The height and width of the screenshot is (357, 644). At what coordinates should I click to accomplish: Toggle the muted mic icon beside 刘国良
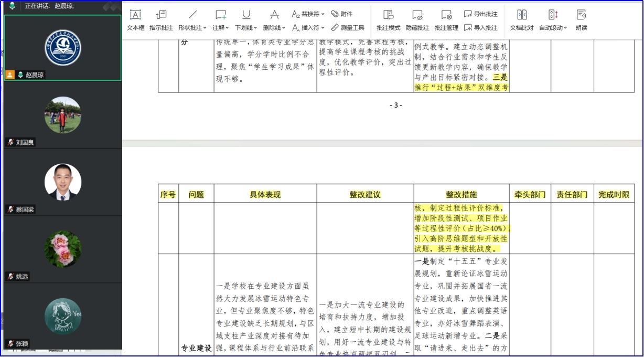(x=10, y=142)
